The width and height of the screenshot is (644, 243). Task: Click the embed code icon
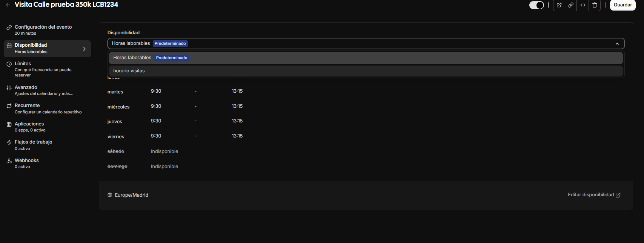tap(583, 5)
